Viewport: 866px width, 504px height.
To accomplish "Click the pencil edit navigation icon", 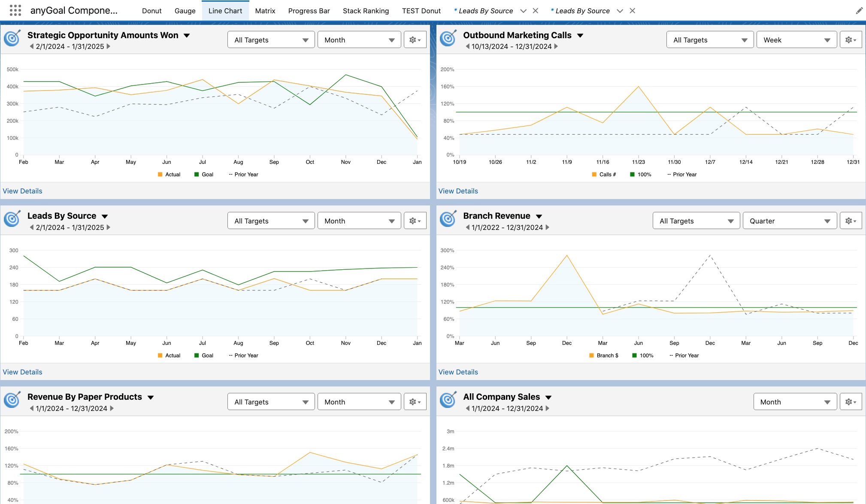I will click(x=859, y=11).
